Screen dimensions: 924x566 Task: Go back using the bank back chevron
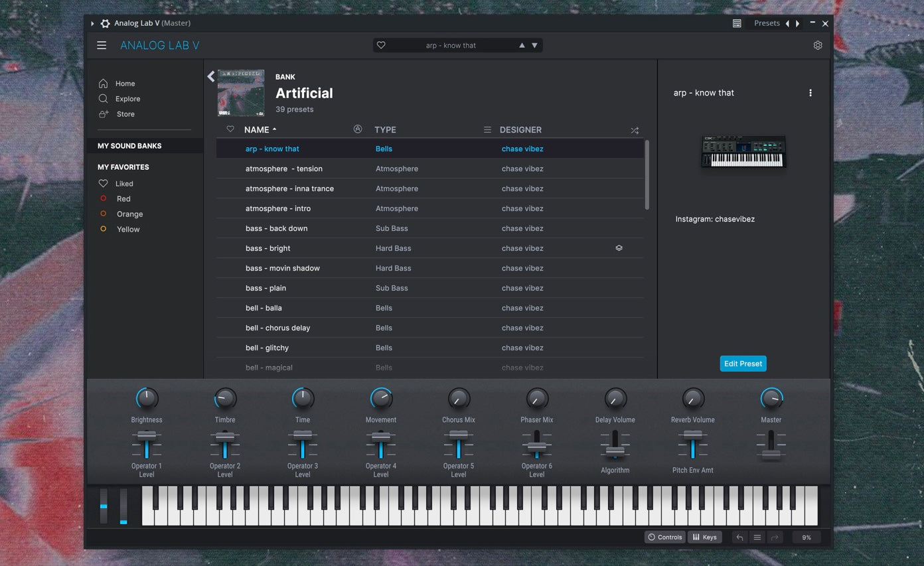211,76
